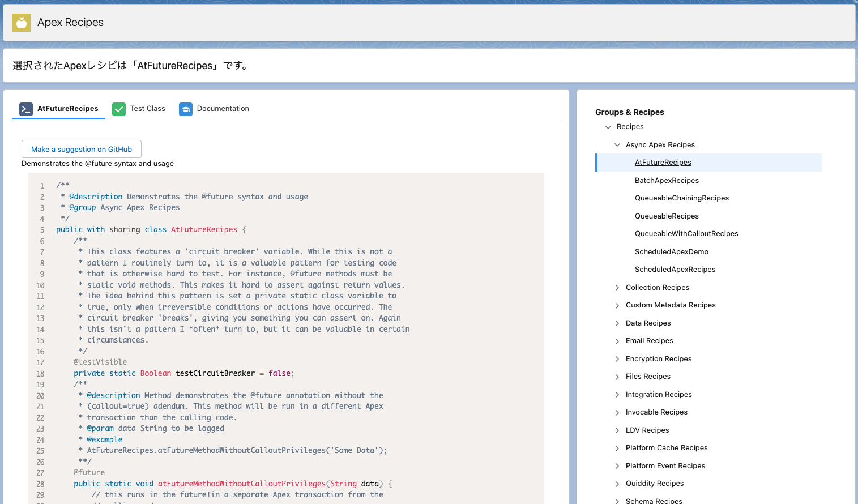Click the Groups & Recipes heading

pos(629,112)
